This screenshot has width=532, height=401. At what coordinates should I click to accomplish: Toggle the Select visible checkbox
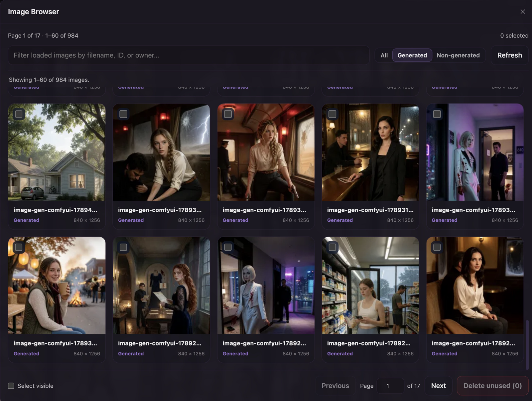coord(11,386)
